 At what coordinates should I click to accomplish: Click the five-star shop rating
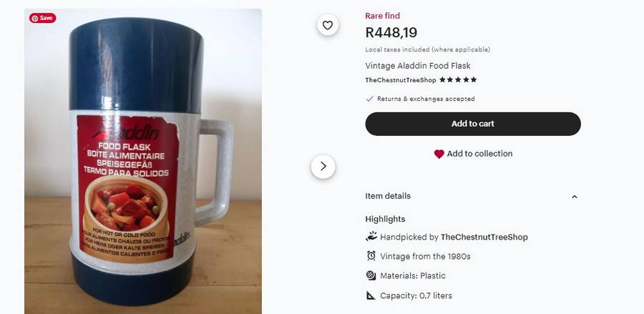click(x=458, y=80)
